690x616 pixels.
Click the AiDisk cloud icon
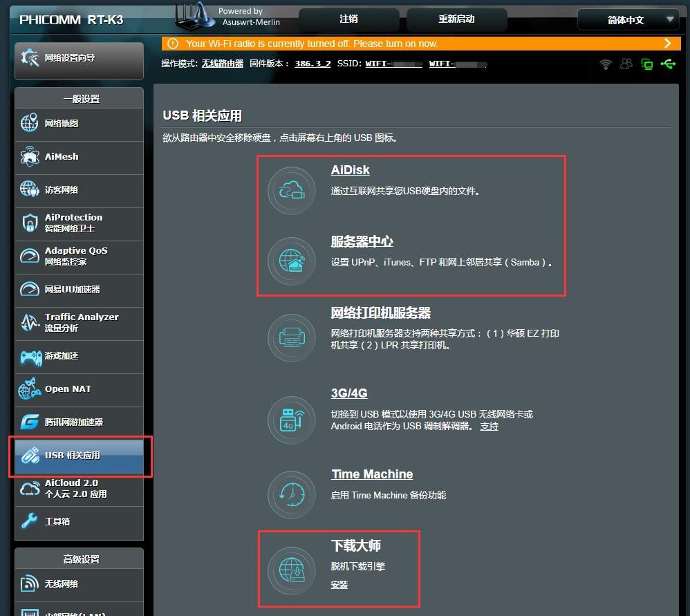tap(291, 189)
